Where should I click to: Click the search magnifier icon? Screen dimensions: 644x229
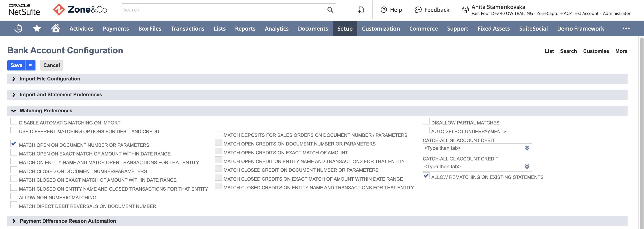[x=330, y=10]
